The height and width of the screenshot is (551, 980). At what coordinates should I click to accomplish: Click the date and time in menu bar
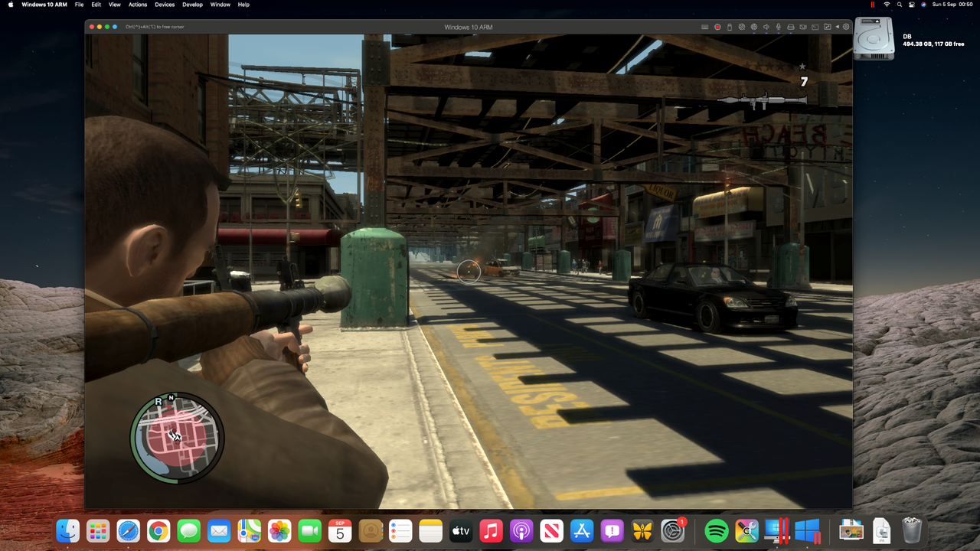coord(952,5)
